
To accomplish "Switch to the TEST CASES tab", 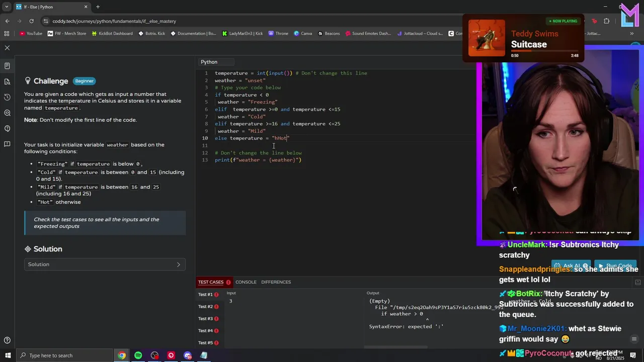I will tap(211, 282).
